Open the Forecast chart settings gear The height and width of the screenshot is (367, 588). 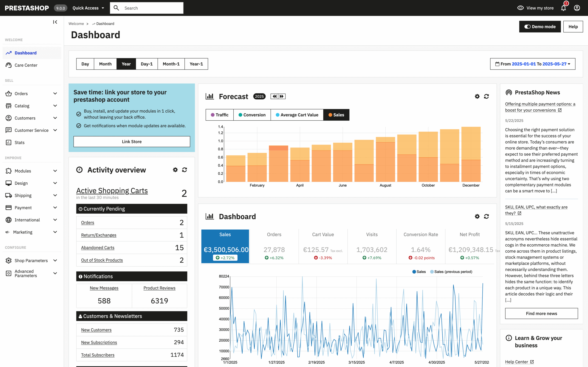[477, 96]
